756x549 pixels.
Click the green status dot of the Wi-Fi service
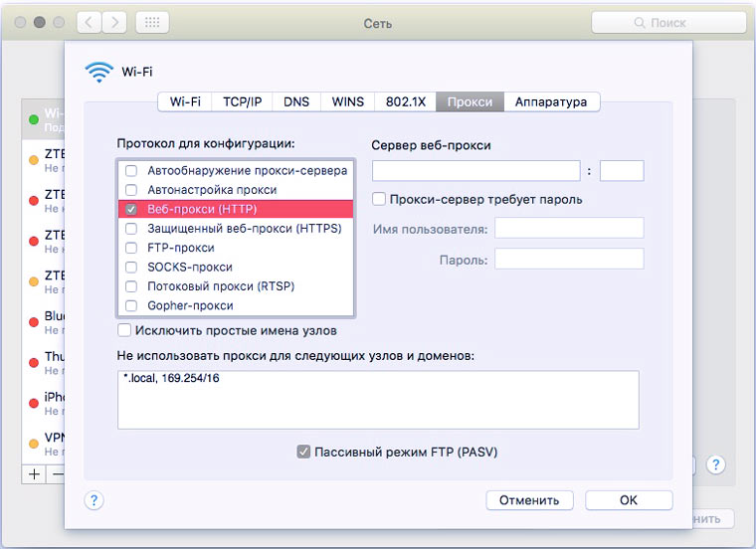point(34,119)
